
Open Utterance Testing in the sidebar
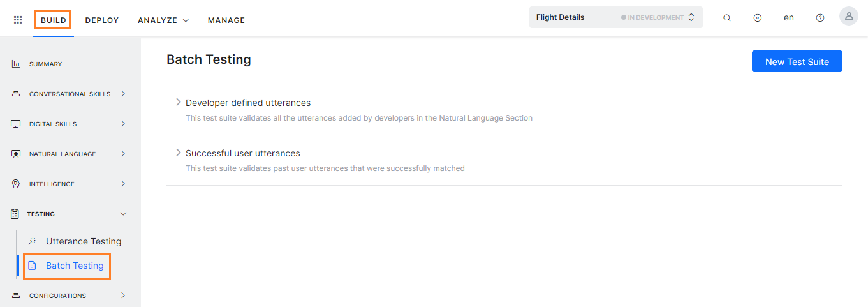[x=83, y=241]
